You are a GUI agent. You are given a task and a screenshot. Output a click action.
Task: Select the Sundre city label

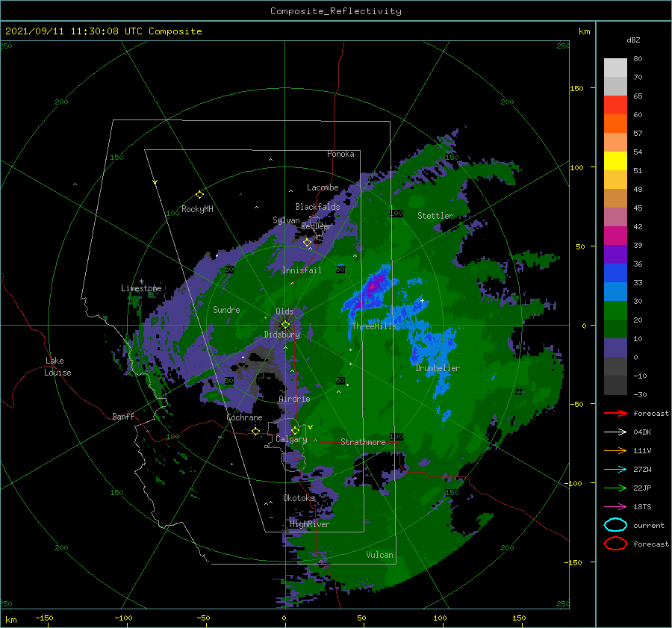click(227, 309)
